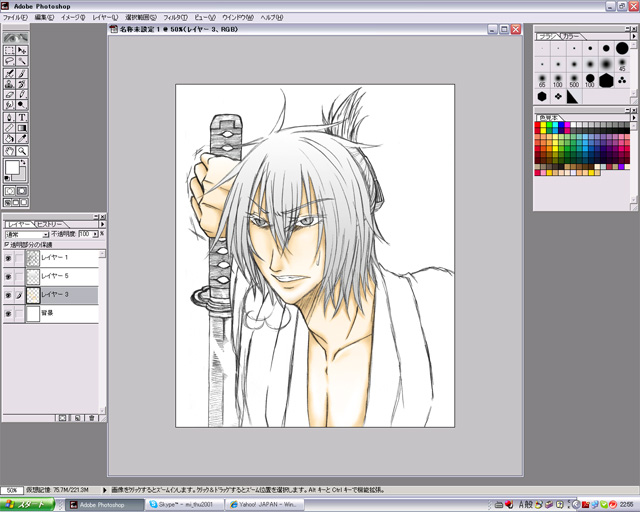Select the Dodge tool
This screenshot has width=640, height=512.
click(22, 105)
